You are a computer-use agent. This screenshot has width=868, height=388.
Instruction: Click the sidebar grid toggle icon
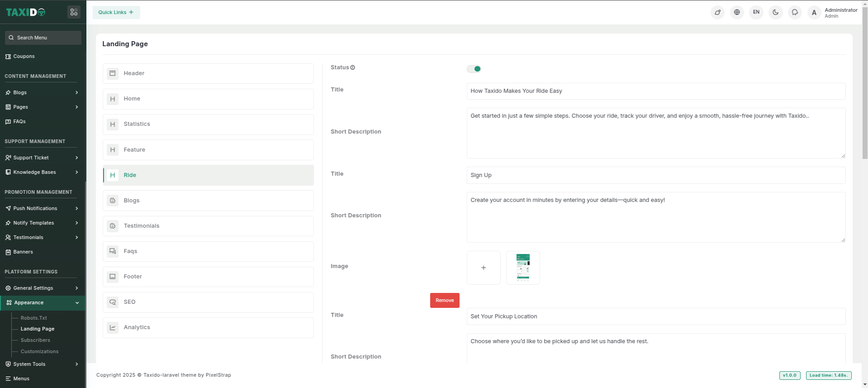[74, 12]
